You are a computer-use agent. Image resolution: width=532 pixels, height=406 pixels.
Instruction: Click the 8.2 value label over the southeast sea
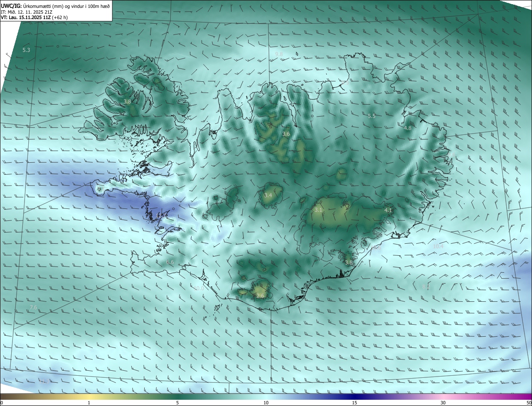click(426, 286)
